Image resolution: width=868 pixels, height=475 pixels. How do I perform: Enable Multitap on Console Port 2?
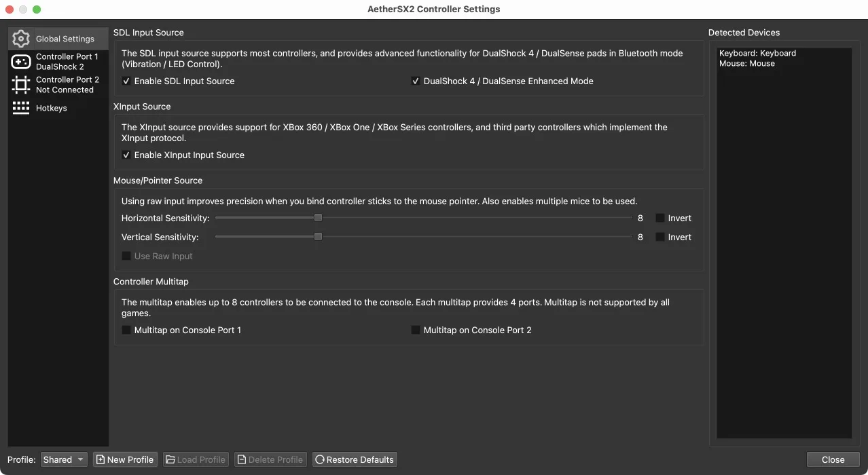[416, 330]
